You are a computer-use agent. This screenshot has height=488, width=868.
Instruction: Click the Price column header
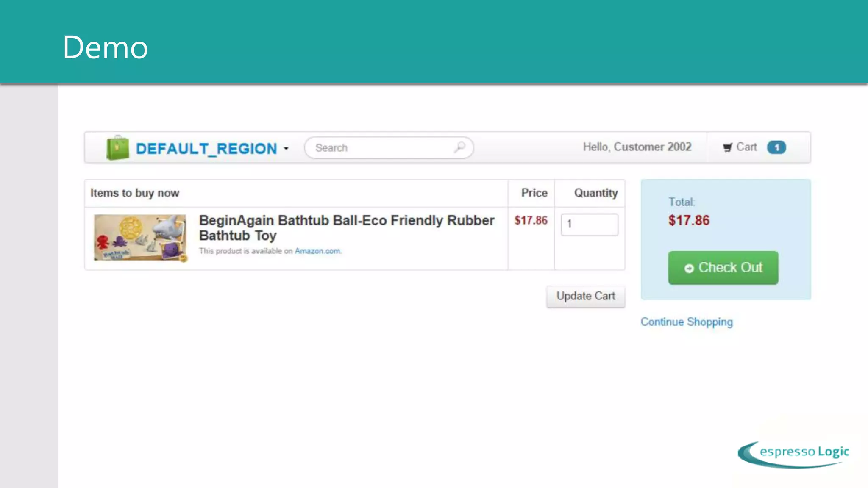534,193
